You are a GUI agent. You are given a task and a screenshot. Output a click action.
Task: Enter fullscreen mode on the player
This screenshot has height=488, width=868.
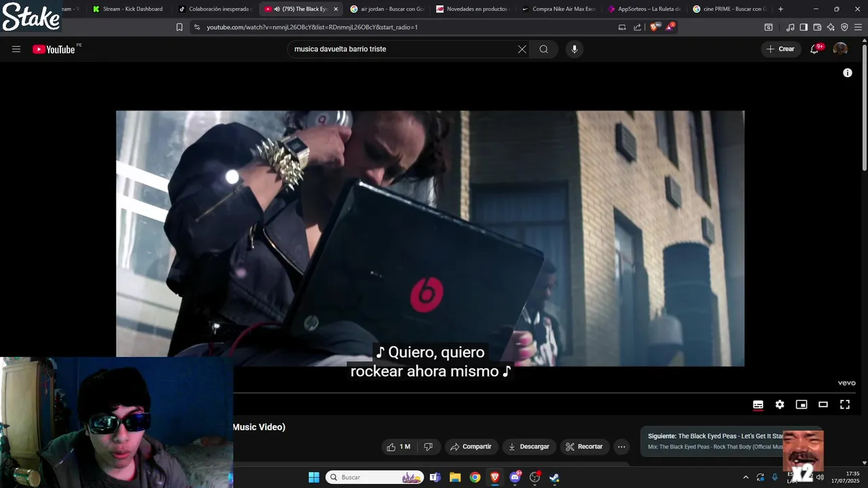(x=845, y=405)
